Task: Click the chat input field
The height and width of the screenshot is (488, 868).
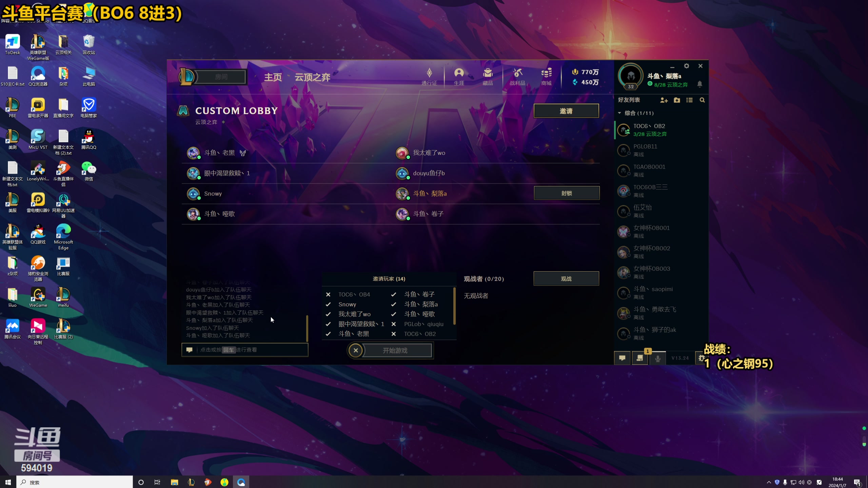Action: (x=245, y=350)
